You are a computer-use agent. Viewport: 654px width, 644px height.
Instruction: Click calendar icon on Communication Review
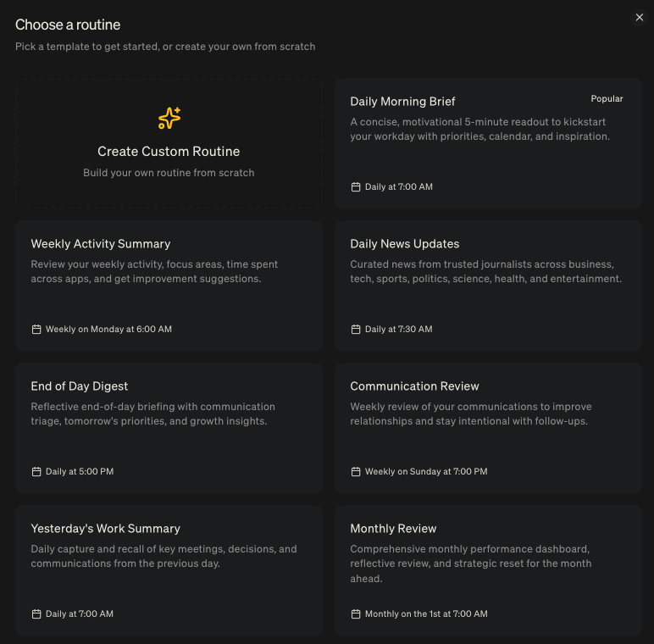coord(356,471)
